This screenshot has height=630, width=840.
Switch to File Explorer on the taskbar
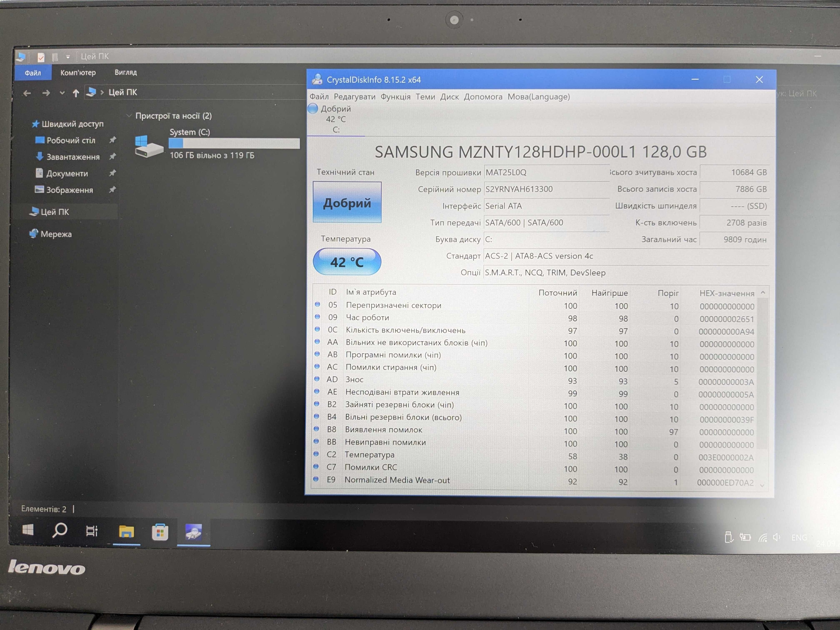tap(126, 531)
